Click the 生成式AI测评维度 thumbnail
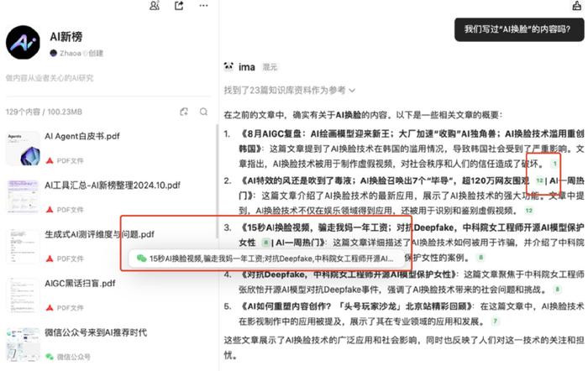588x371 pixels. pyautogui.click(x=23, y=246)
